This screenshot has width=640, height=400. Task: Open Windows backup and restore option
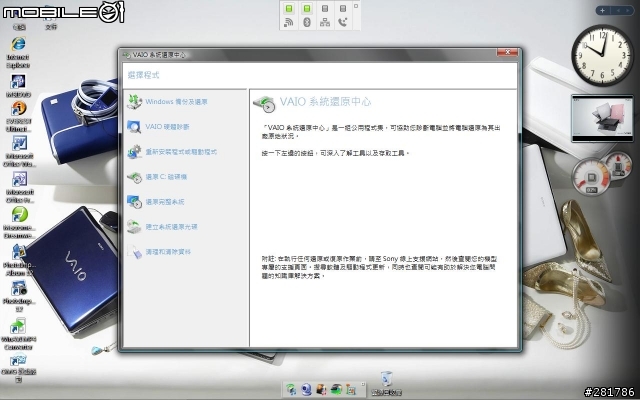pyautogui.click(x=167, y=102)
